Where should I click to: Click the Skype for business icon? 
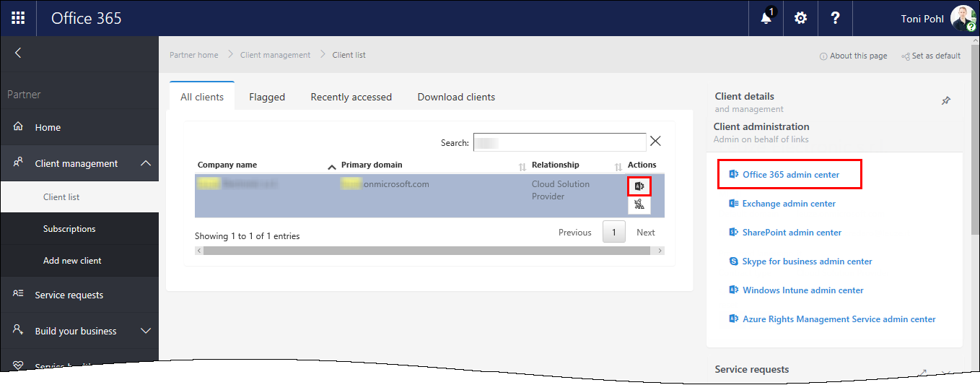coord(733,261)
